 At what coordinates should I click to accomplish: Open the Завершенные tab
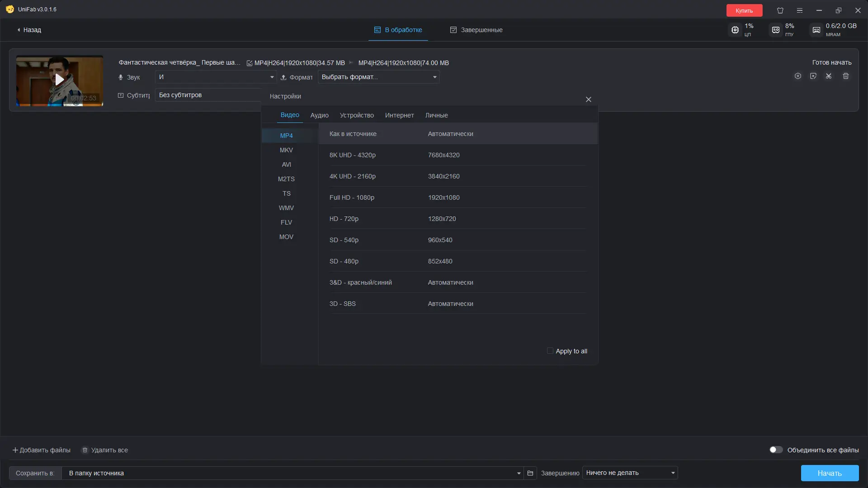(x=476, y=30)
